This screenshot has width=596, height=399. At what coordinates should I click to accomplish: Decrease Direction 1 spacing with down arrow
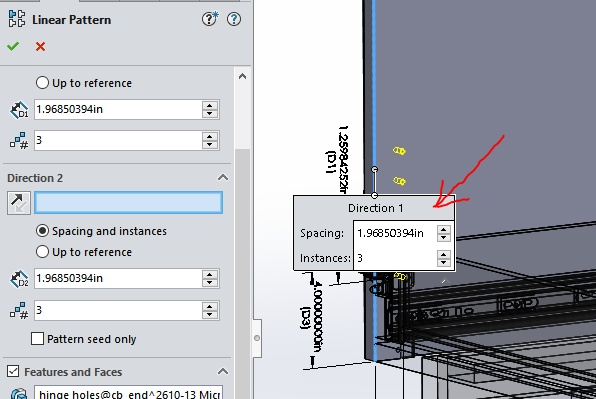[210, 114]
